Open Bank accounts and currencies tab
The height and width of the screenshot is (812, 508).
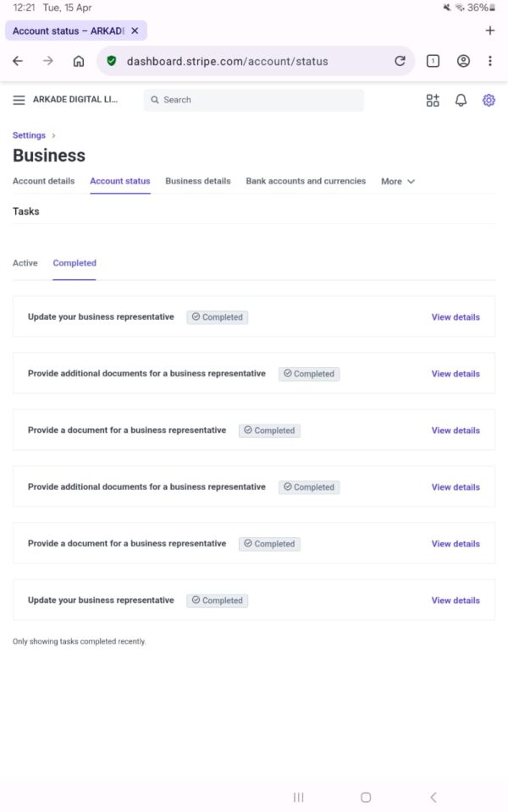click(306, 181)
